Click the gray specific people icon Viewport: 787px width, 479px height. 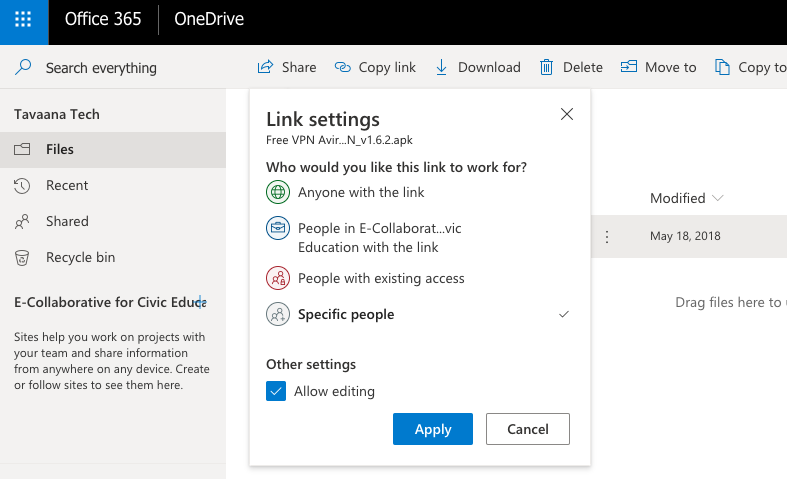(x=278, y=314)
